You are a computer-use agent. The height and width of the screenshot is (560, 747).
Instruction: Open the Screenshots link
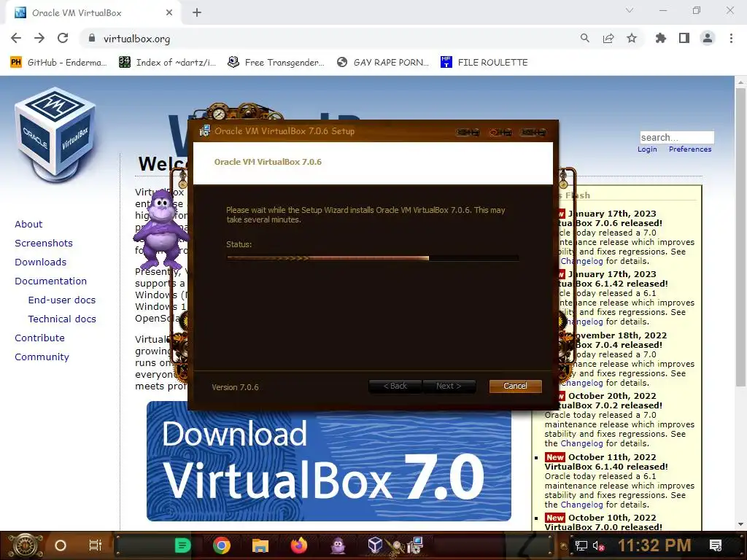point(44,244)
